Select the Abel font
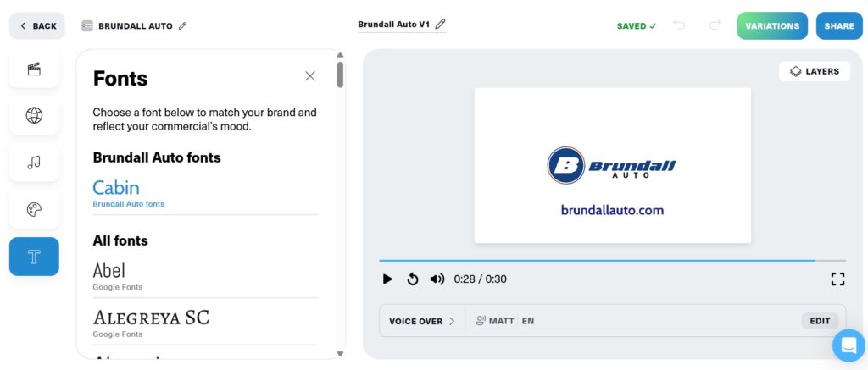Image resolution: width=868 pixels, height=370 pixels. 109,271
